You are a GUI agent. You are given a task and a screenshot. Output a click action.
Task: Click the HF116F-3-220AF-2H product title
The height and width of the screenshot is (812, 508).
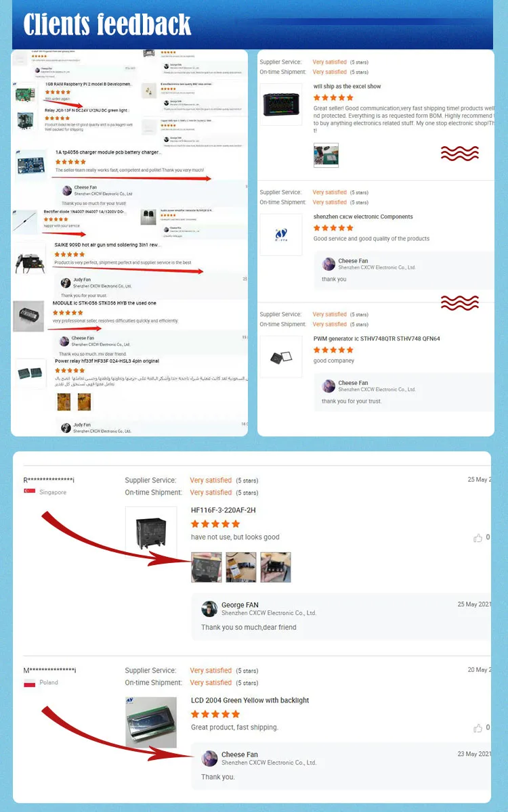coord(224,510)
